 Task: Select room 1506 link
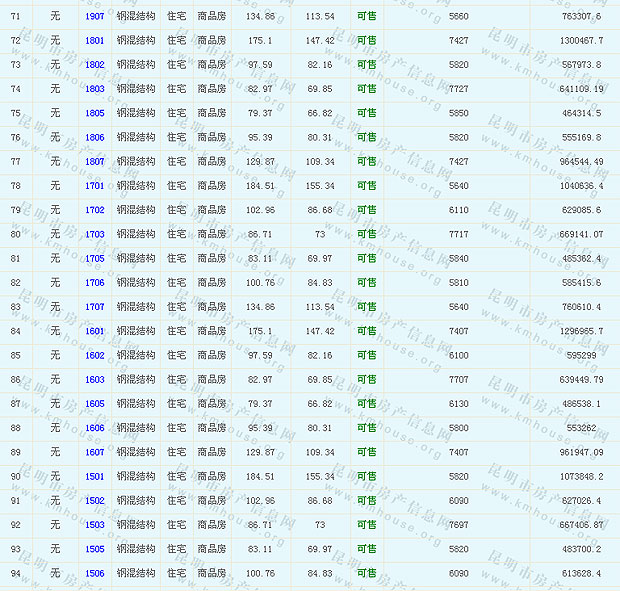pos(95,573)
